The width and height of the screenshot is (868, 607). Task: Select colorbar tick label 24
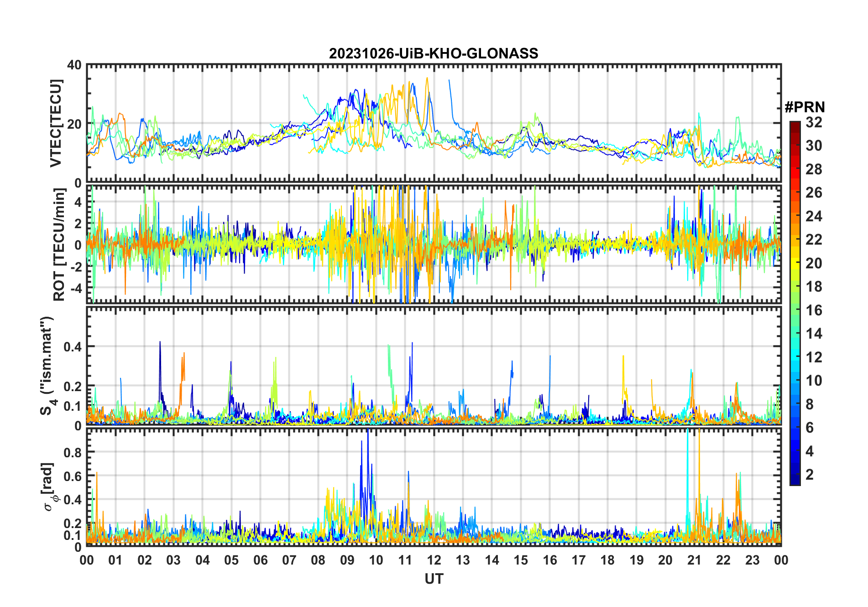point(814,216)
